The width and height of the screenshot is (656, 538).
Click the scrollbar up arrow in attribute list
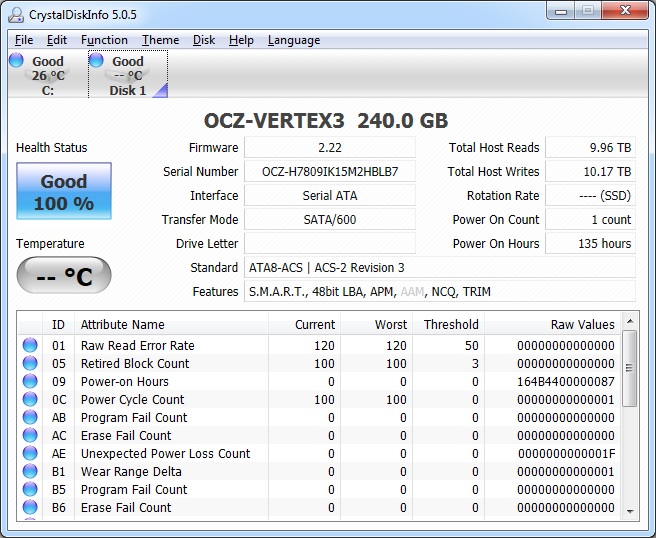tap(630, 321)
